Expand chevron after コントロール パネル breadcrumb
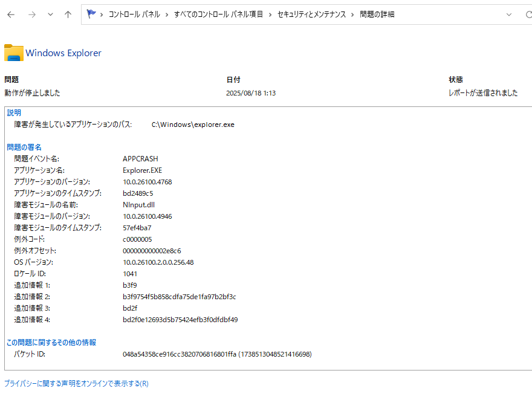Image resolution: width=532 pixels, height=411 pixels. [x=166, y=15]
